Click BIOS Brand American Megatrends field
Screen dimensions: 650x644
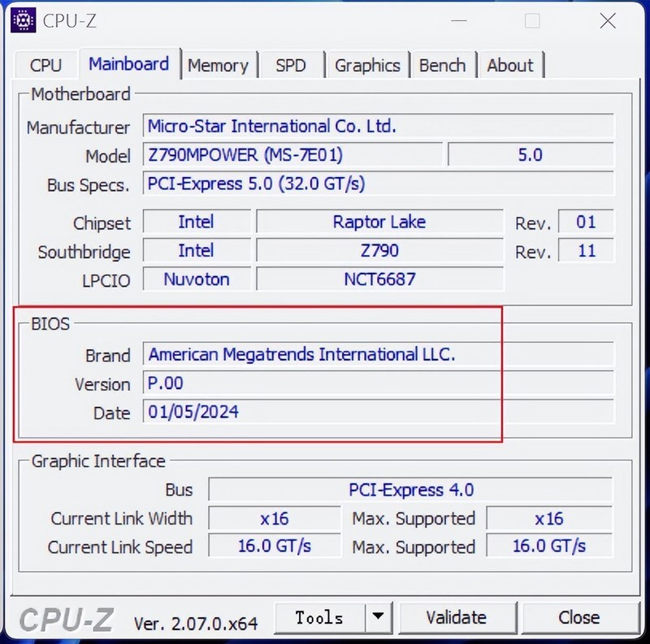pyautogui.click(x=378, y=353)
